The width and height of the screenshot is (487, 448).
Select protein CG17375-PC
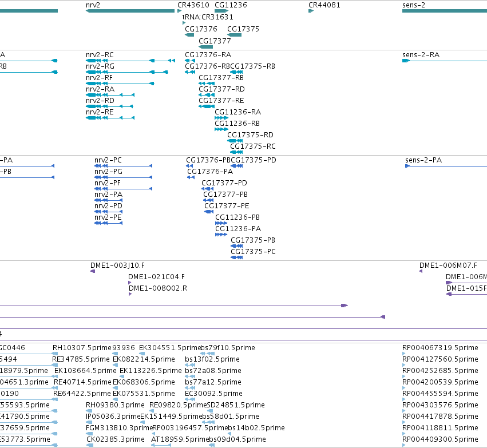pyautogui.click(x=253, y=252)
